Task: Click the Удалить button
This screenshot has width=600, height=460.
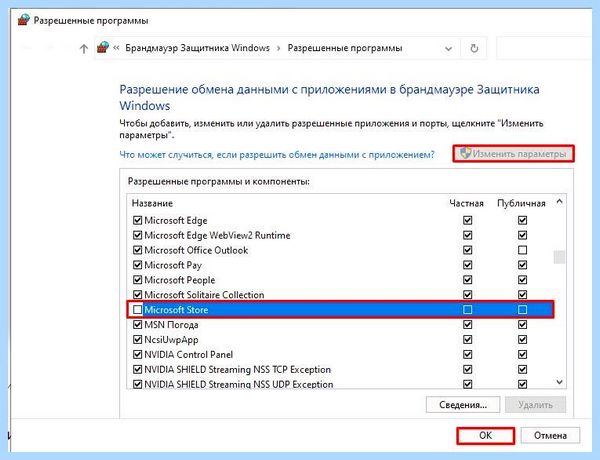Action: coord(535,405)
